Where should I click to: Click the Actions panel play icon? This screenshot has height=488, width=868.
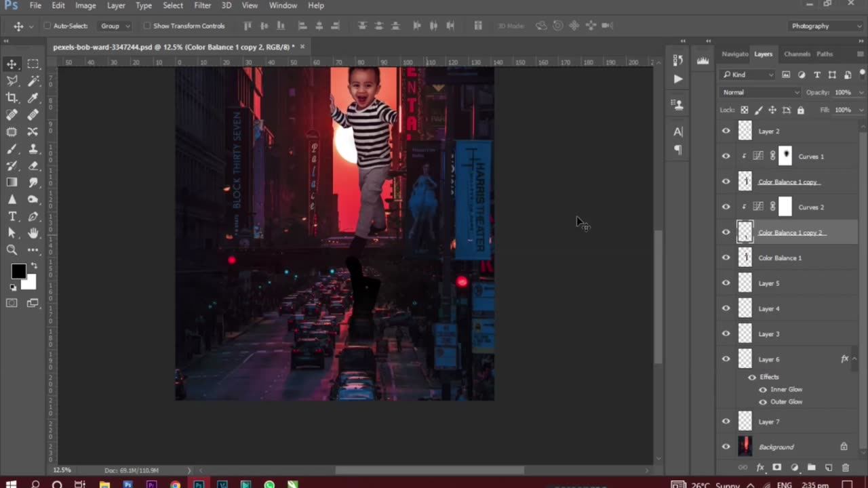pyautogui.click(x=678, y=79)
